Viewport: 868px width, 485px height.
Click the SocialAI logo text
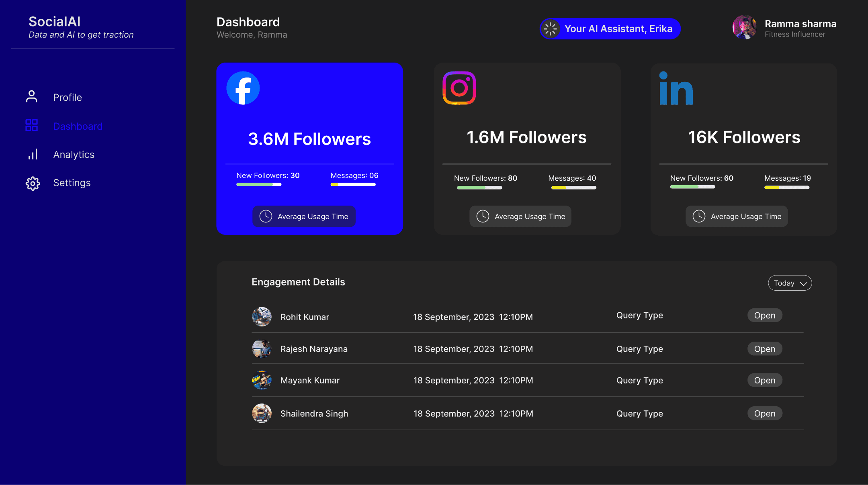[x=55, y=22]
